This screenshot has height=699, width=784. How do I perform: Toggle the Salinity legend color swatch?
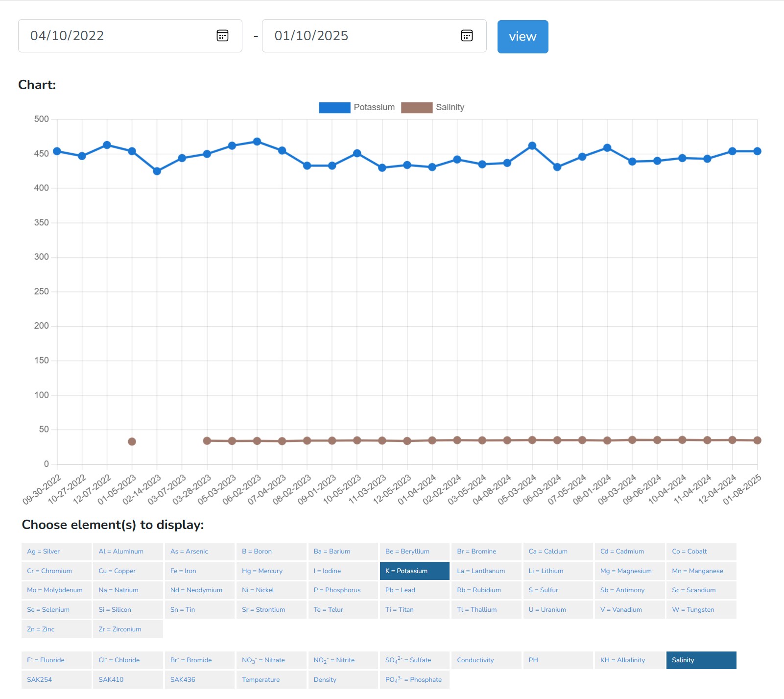tap(416, 107)
